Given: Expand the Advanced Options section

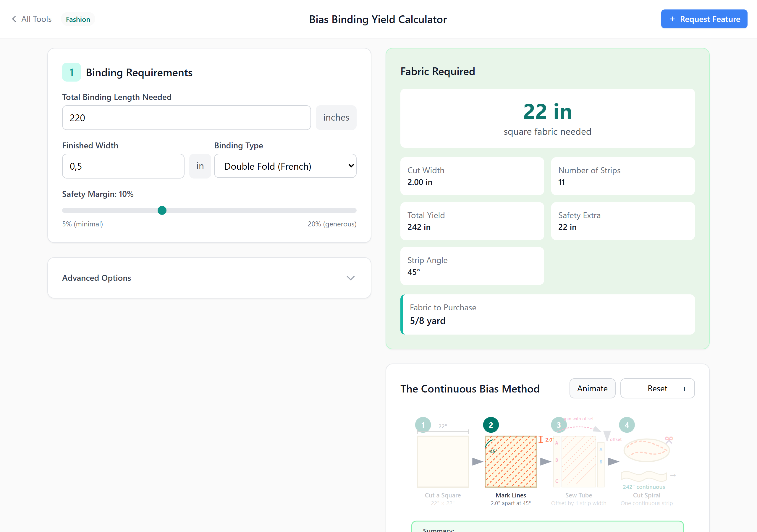Looking at the screenshot, I should click(96, 278).
